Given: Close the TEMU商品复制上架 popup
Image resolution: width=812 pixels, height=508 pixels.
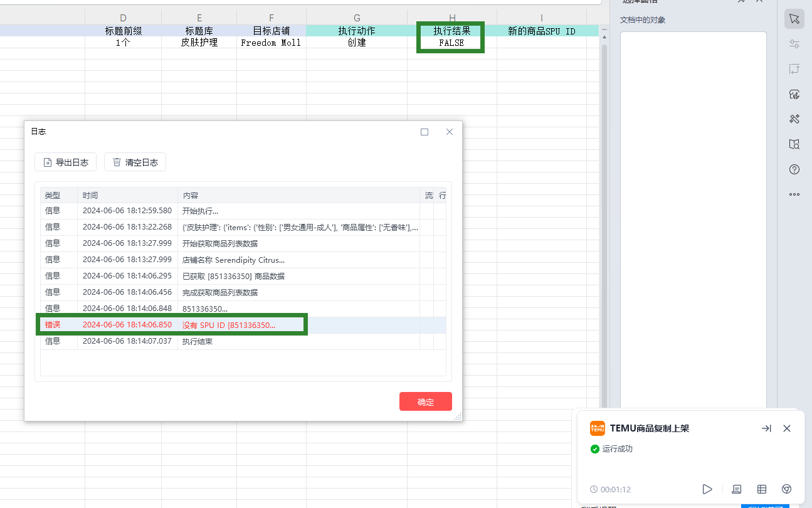Looking at the screenshot, I should (x=787, y=428).
